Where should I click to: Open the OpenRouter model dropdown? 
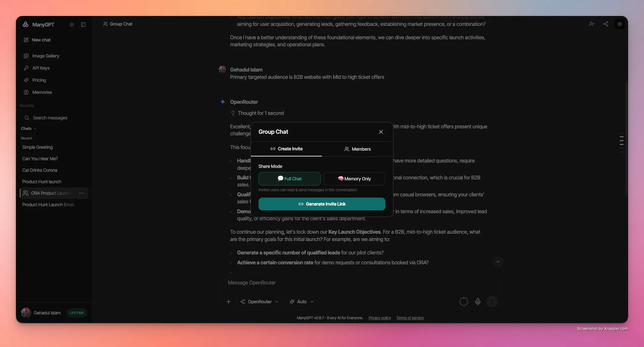click(x=260, y=302)
